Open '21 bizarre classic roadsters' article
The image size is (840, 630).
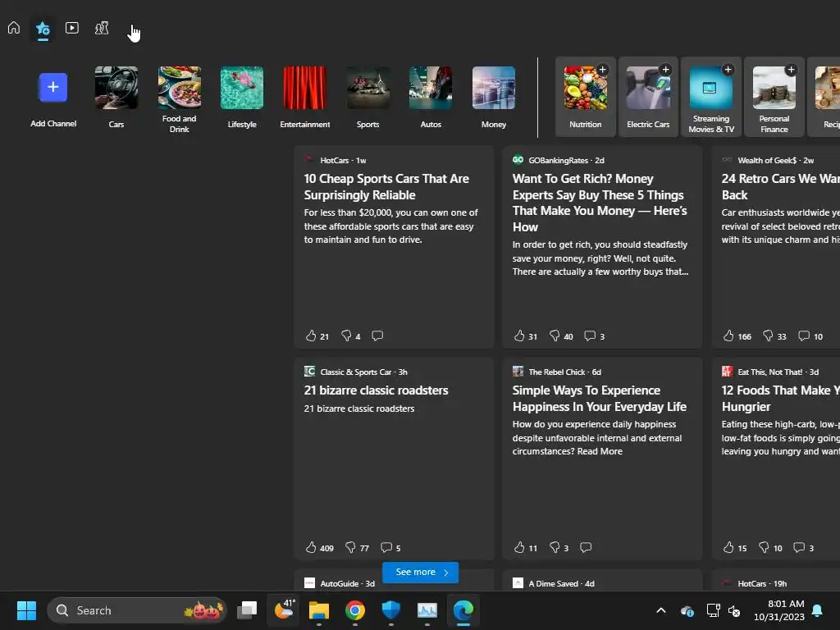[x=376, y=390]
